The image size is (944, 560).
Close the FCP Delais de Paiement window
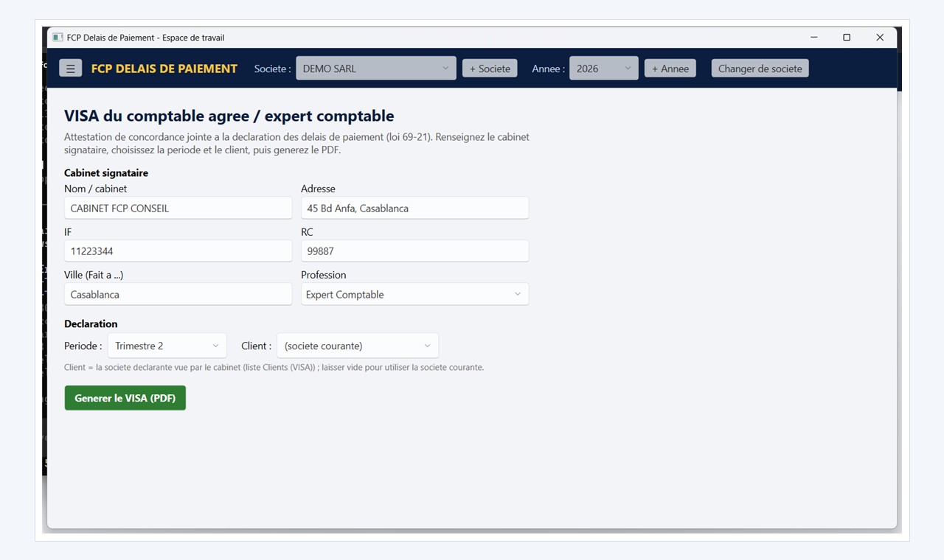[880, 38]
